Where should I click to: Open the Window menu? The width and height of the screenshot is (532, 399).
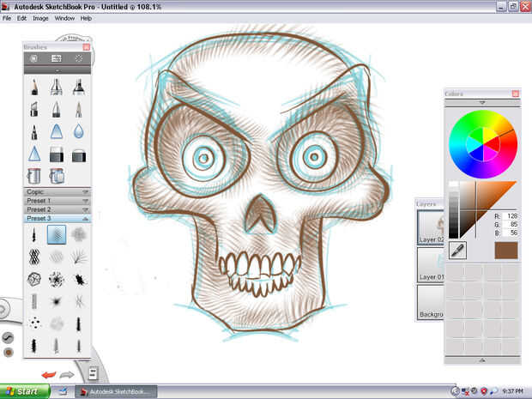[64, 18]
